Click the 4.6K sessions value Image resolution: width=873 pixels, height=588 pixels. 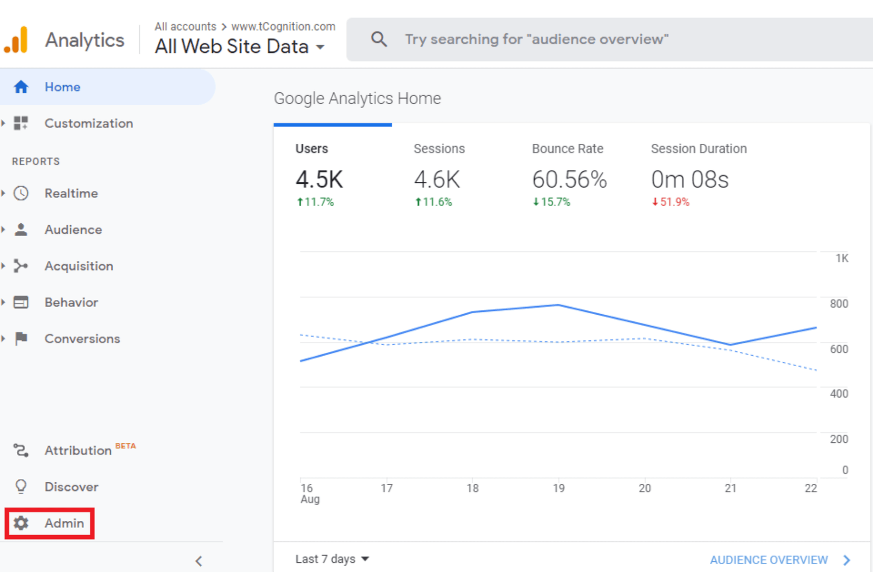pos(437,179)
